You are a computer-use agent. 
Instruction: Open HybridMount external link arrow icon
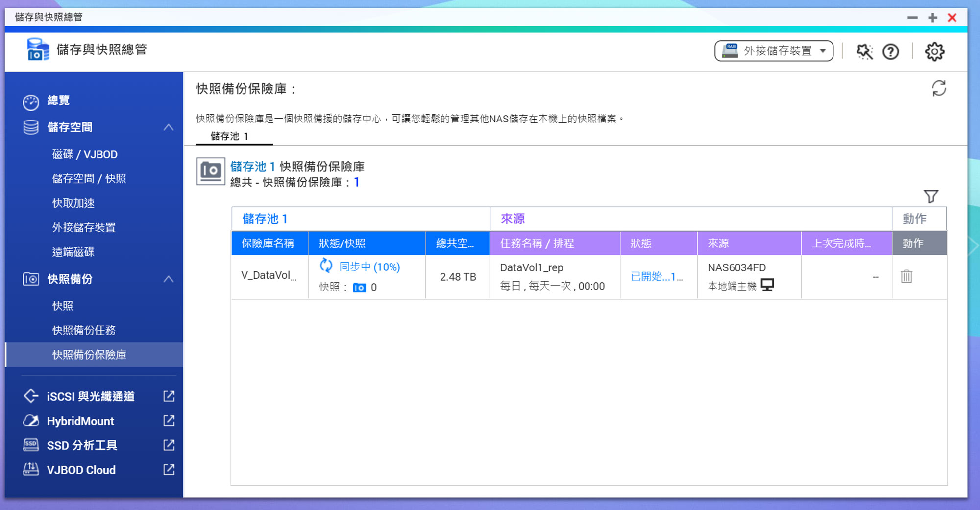point(169,420)
